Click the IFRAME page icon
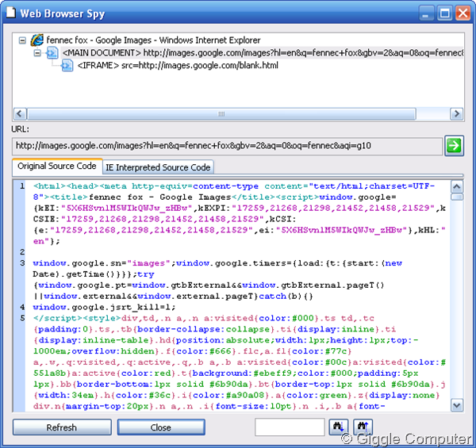Viewport: 476px width, 448px height. tap(67, 66)
